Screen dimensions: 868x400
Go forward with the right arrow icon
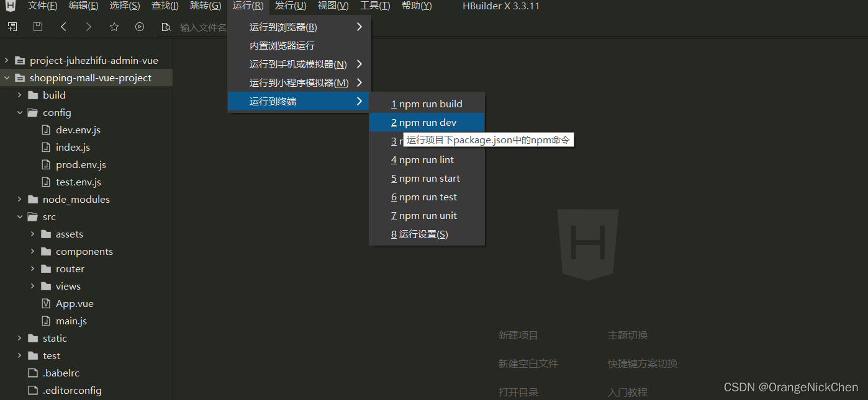coord(89,27)
